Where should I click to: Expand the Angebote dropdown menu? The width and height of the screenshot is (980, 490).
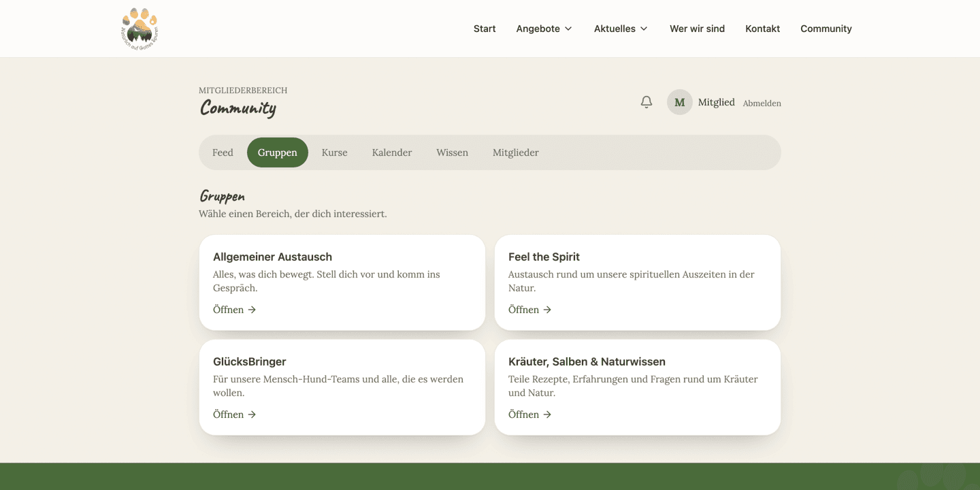[544, 29]
